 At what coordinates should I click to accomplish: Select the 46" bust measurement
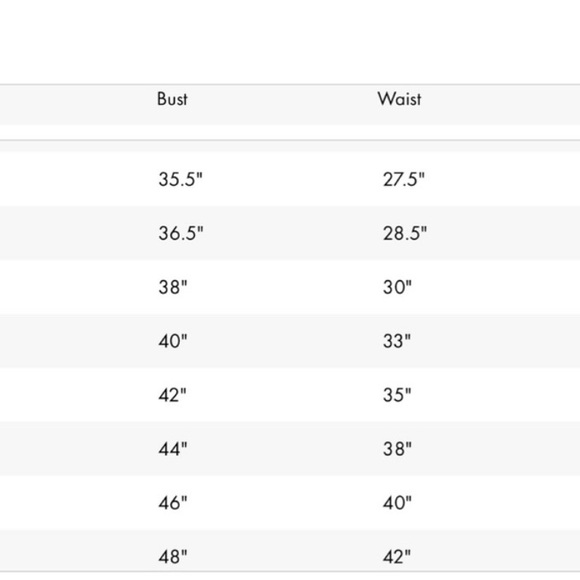coord(173,503)
